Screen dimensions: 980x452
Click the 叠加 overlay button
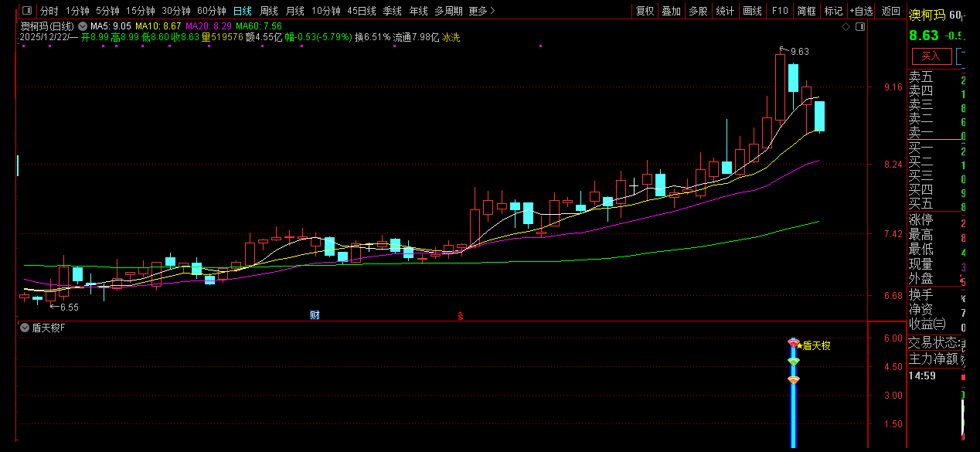pos(671,11)
